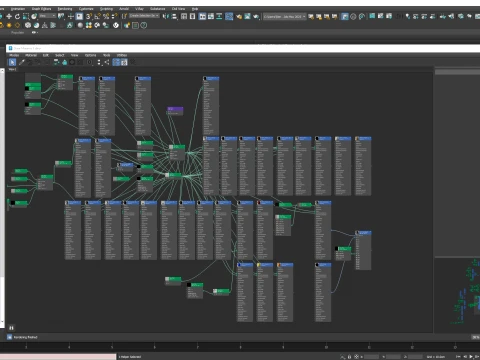The height and width of the screenshot is (360, 480).
Task: Toggle the Material/Map Browser panel button
Action: [116, 62]
